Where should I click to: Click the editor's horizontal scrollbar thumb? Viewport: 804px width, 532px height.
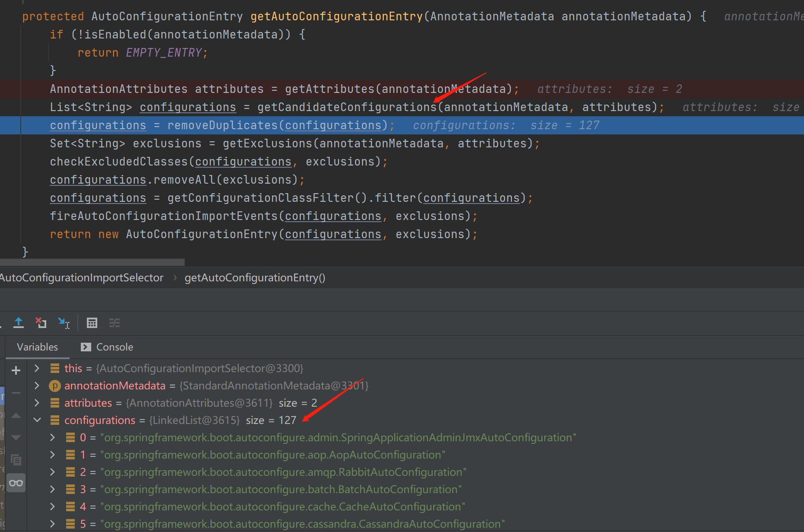tap(92, 262)
